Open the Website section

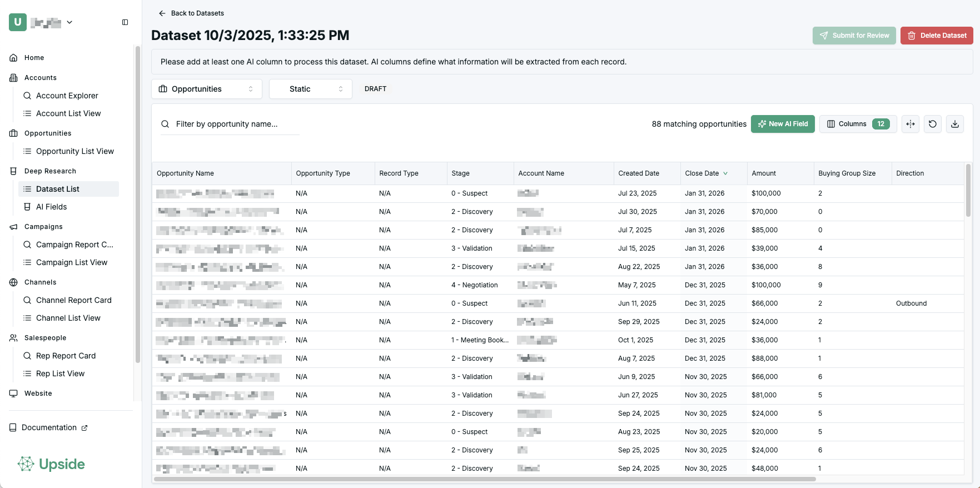pos(38,394)
